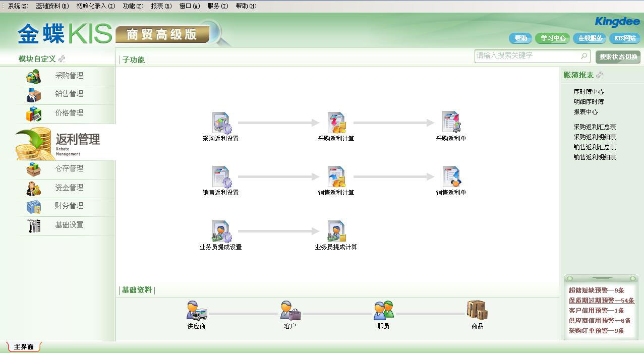Open the 窗口(W) menu
The width and height of the screenshot is (644, 353).
(x=190, y=6)
